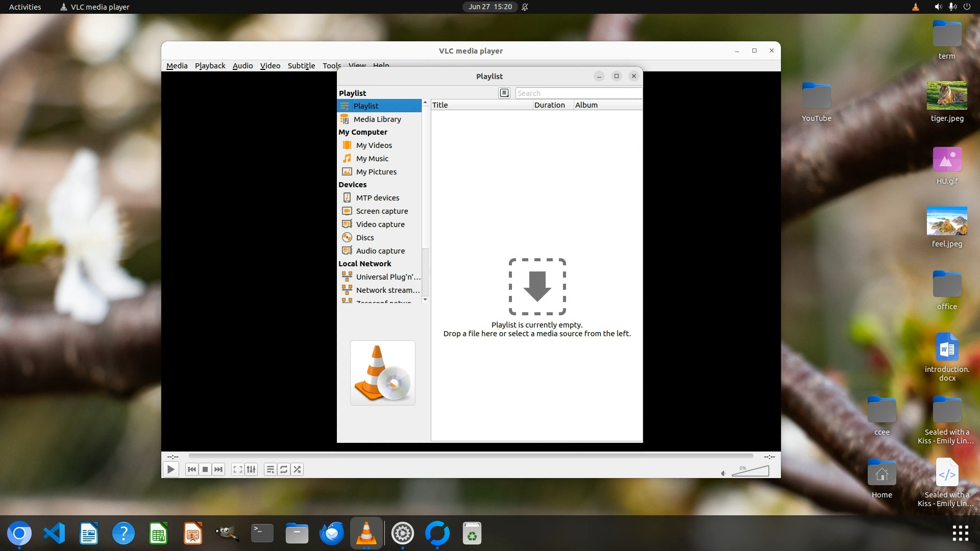Mute audio via speaker icon

[723, 473]
